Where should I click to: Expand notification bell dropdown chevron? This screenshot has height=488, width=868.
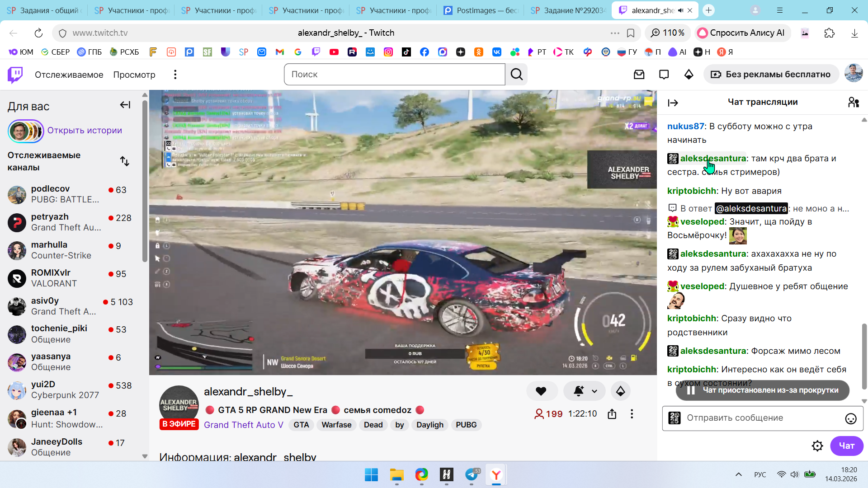[594, 391]
